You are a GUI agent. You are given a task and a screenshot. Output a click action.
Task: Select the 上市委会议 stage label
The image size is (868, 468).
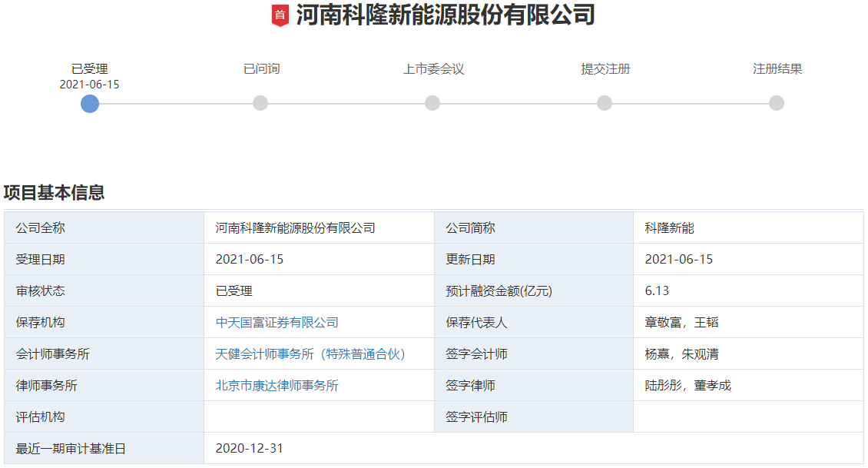[x=432, y=68]
